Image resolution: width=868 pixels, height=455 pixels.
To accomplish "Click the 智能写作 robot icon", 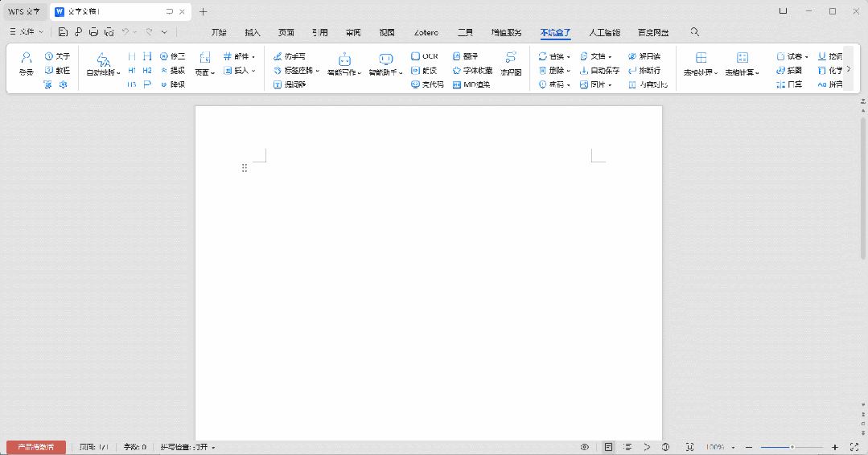I will click(344, 59).
